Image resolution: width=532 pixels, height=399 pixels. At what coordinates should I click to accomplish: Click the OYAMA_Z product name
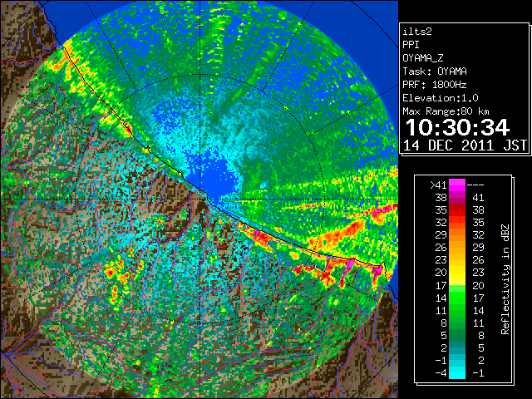click(423, 58)
